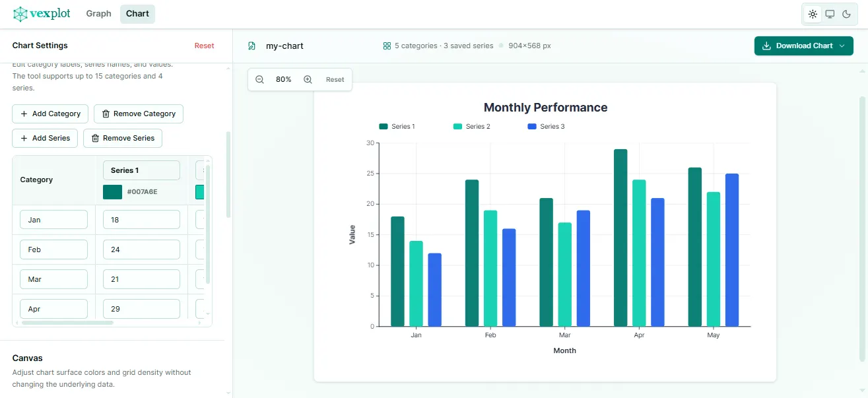868x398 pixels.
Task: Switch to light theme sun icon
Action: (x=813, y=14)
